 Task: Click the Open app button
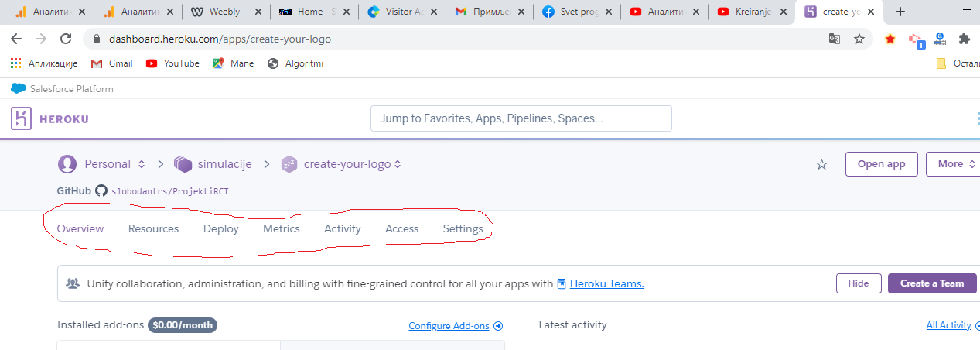coord(881,164)
